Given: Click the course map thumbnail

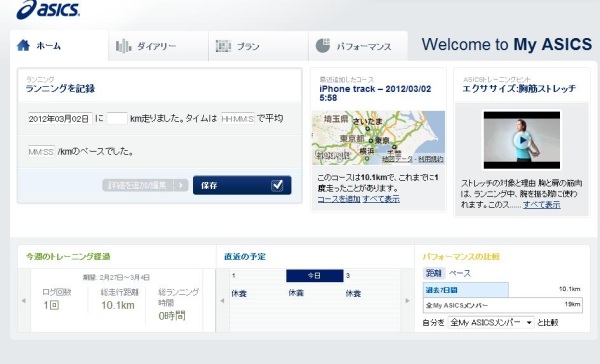Looking at the screenshot, I should point(378,138).
